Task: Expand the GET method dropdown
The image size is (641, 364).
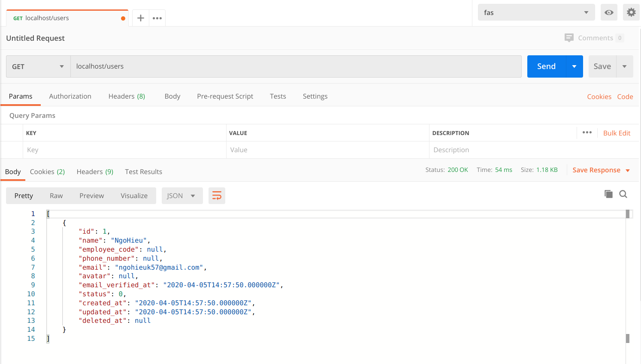Action: (38, 66)
